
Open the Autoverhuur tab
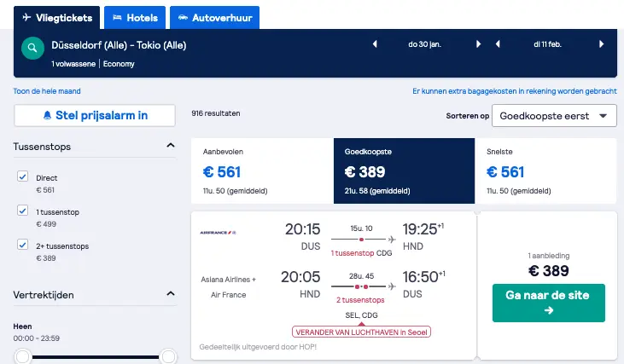[214, 18]
